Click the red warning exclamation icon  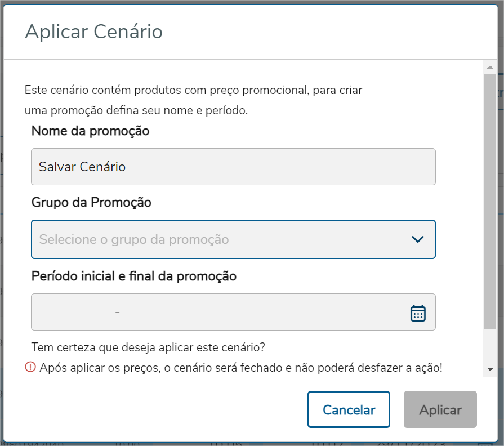(x=30, y=367)
